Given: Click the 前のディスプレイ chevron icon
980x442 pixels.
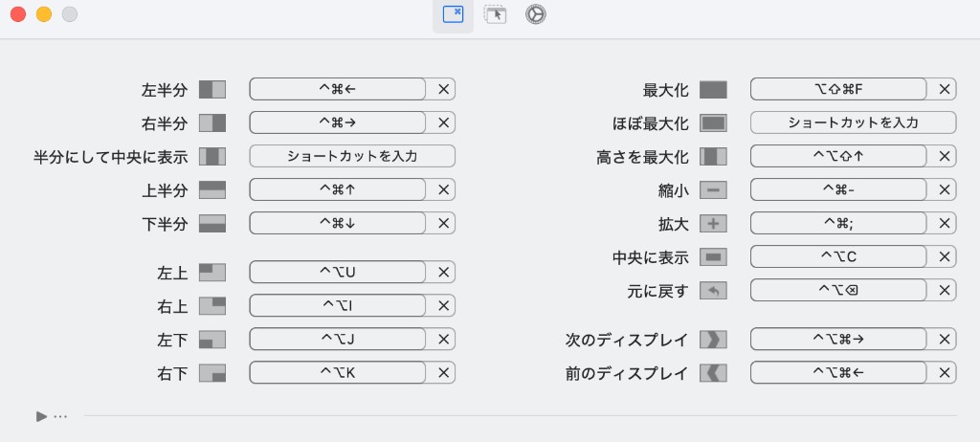Looking at the screenshot, I should click(713, 373).
